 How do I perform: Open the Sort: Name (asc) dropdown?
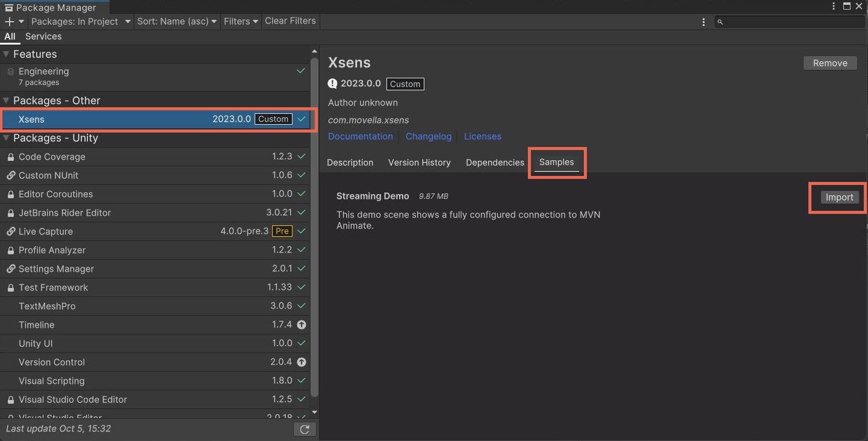click(x=176, y=21)
